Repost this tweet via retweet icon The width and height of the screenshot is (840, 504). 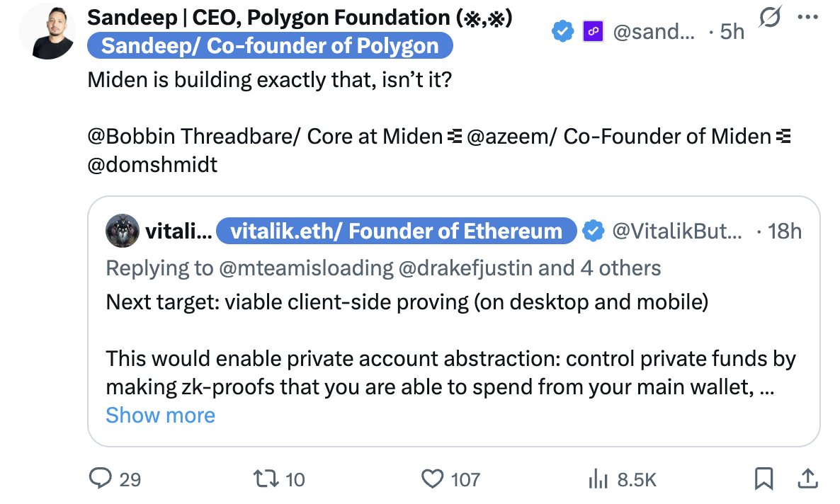(x=268, y=479)
